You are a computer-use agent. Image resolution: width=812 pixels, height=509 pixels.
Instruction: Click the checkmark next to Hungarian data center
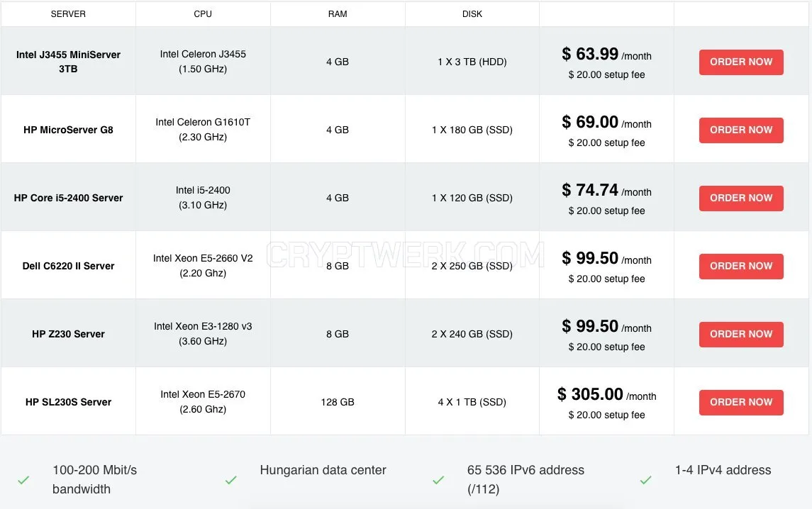(x=231, y=480)
